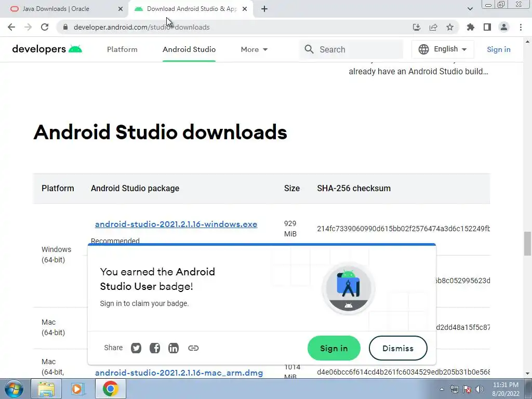Bookmark this page with the star icon
Viewport: 532px width, 399px height.
click(x=450, y=27)
